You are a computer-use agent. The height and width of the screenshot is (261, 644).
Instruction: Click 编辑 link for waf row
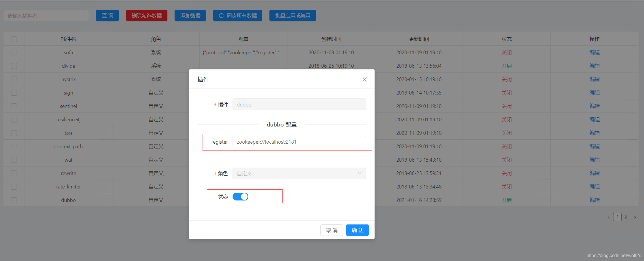point(594,160)
